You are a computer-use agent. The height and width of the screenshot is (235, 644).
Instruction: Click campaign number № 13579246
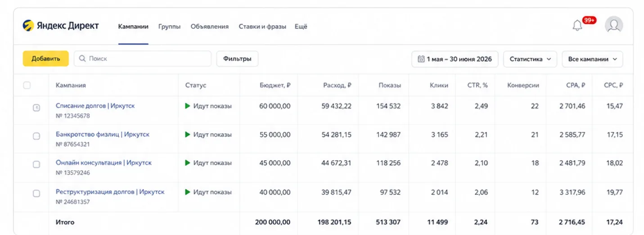coord(73,173)
